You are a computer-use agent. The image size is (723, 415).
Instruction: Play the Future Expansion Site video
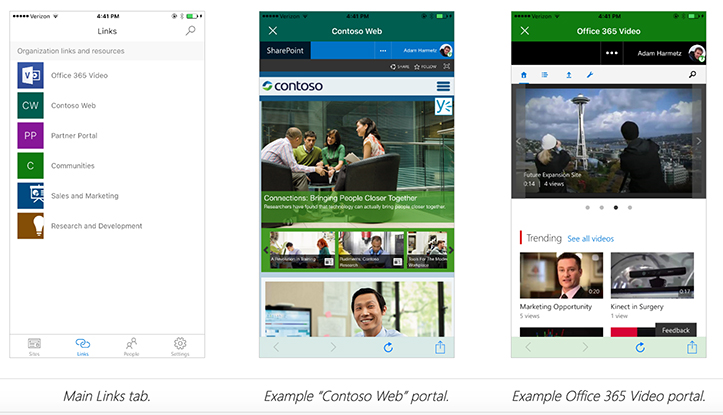608,141
